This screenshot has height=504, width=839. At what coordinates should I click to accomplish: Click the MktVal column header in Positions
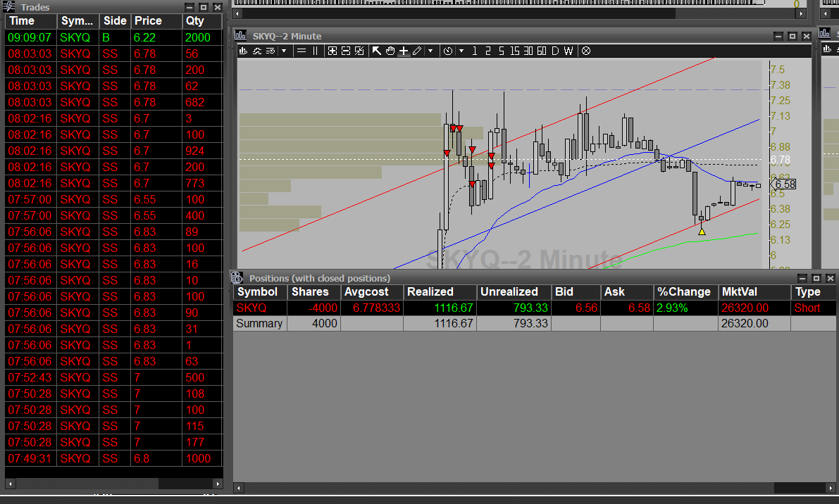tap(754, 292)
